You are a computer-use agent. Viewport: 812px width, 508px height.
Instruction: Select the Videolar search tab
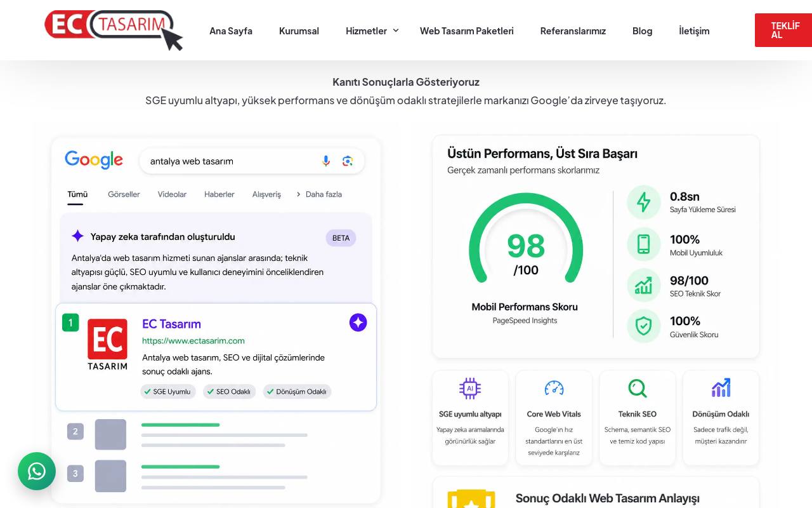[x=172, y=194]
